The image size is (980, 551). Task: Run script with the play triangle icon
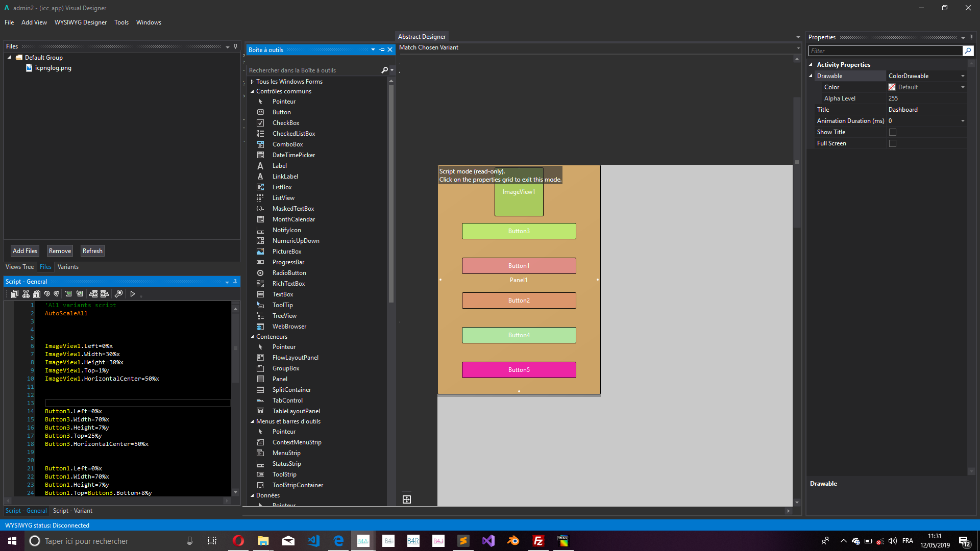click(x=133, y=294)
